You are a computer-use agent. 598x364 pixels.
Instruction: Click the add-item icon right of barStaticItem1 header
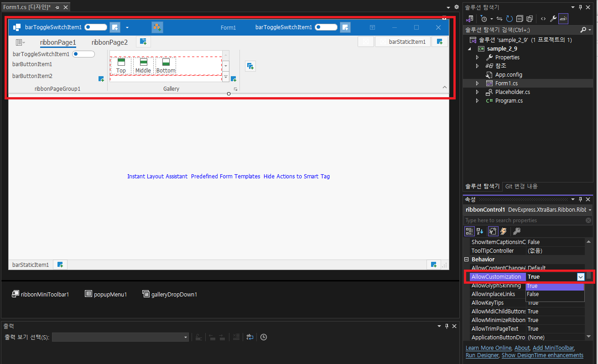(x=439, y=42)
